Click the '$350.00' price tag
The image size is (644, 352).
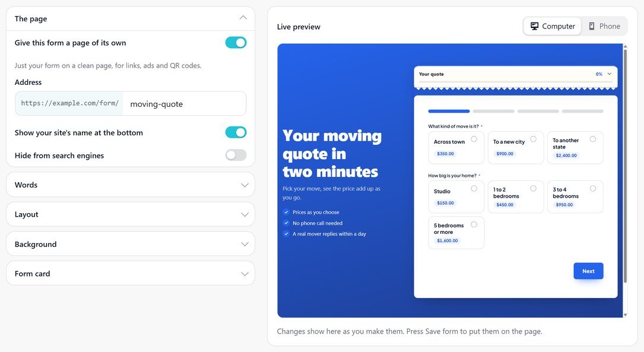[445, 154]
